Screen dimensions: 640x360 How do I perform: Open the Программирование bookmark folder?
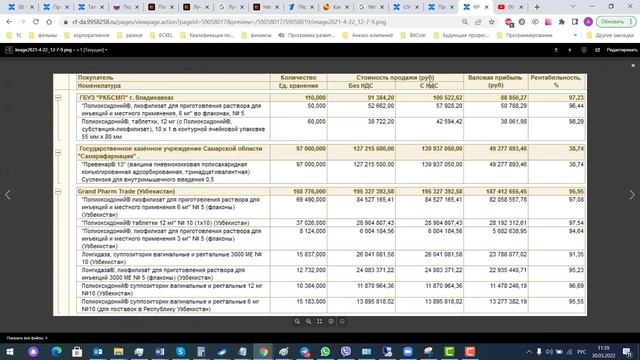(524, 36)
